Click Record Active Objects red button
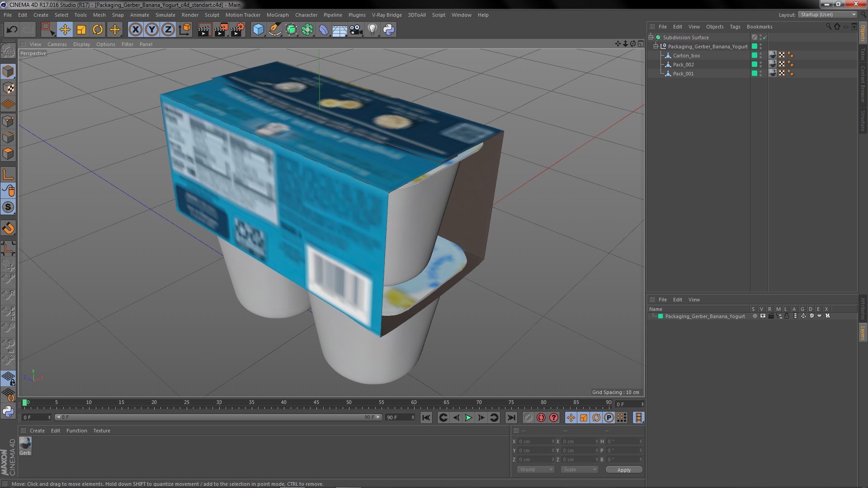 click(528, 418)
